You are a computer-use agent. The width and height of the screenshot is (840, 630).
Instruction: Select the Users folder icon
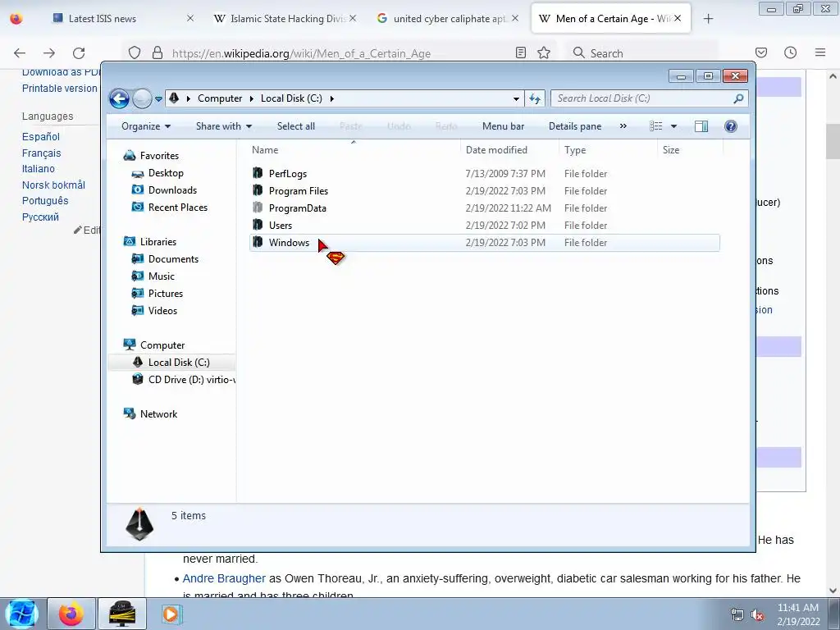click(258, 225)
